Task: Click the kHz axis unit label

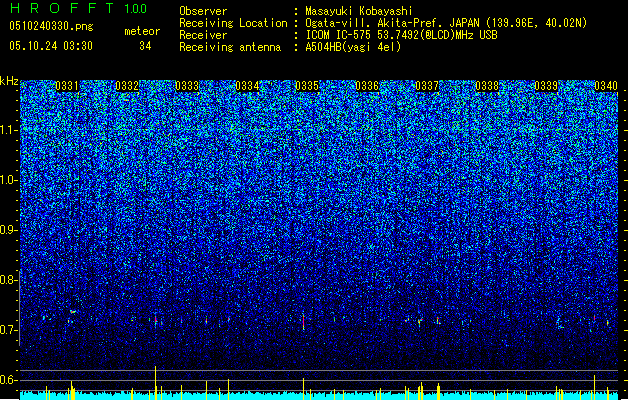Action: (x=9, y=81)
